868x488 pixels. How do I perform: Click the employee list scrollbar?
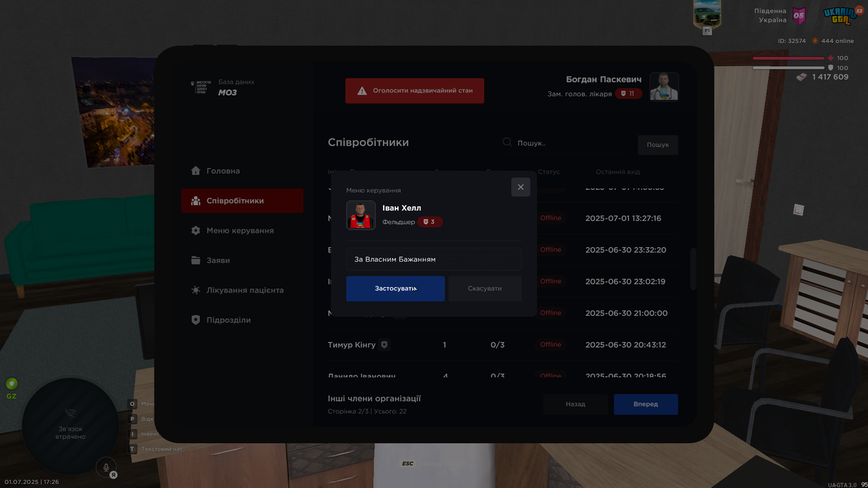(693, 269)
